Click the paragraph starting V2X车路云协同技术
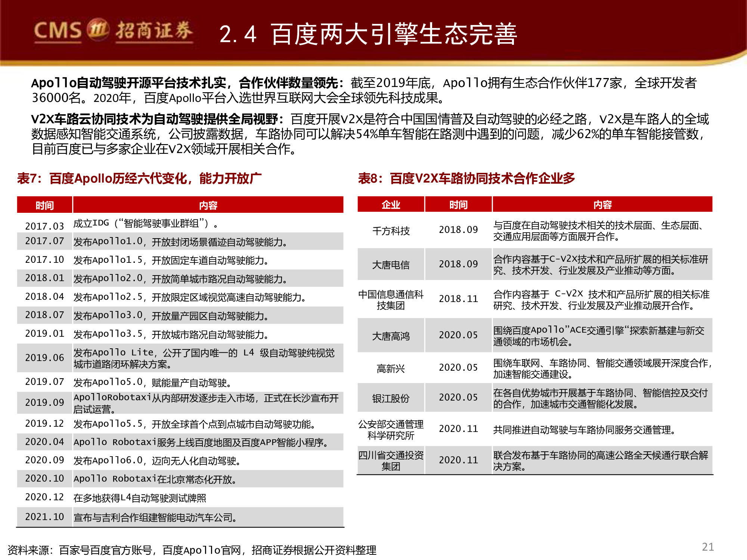747x560 pixels. 370,134
